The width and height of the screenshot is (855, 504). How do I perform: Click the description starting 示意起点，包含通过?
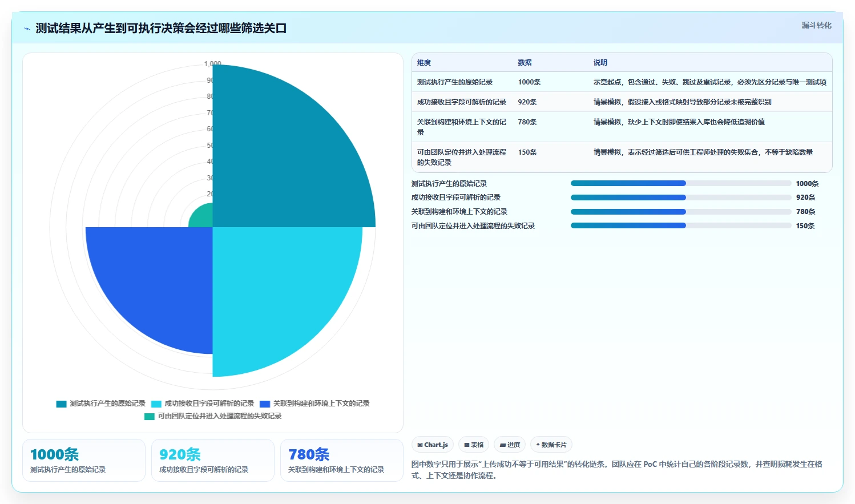pos(710,82)
